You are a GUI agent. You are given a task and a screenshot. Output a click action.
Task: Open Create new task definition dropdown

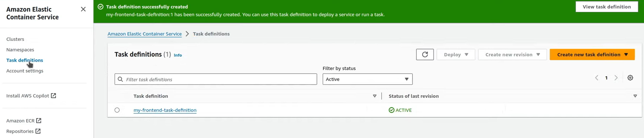[592, 54]
